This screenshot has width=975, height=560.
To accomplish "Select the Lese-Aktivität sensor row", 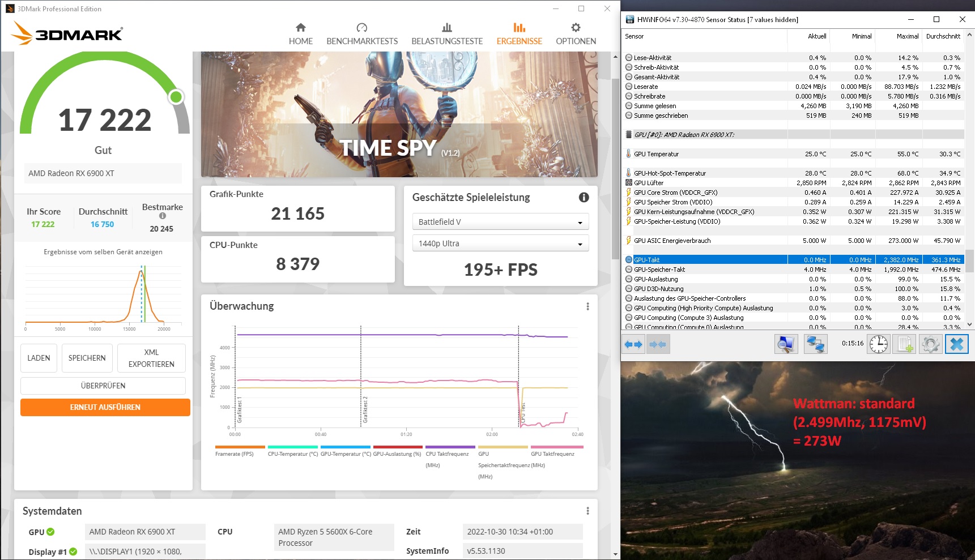I will coord(794,58).
